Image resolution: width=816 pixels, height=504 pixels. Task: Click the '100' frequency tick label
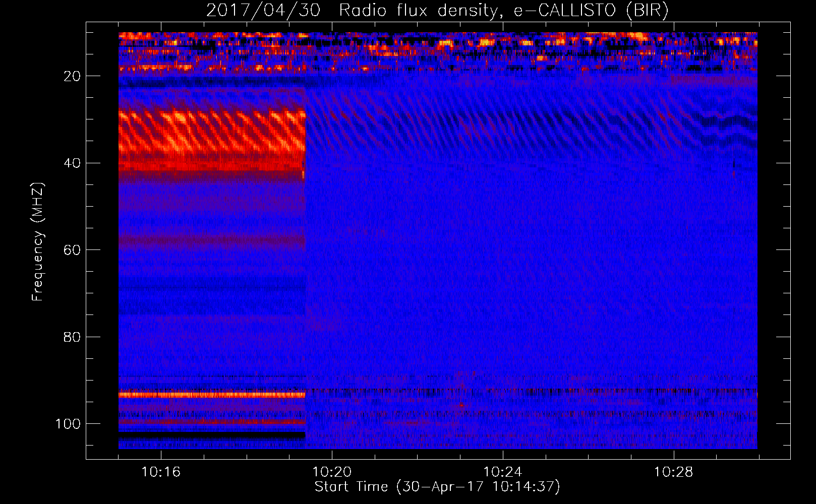pos(68,424)
